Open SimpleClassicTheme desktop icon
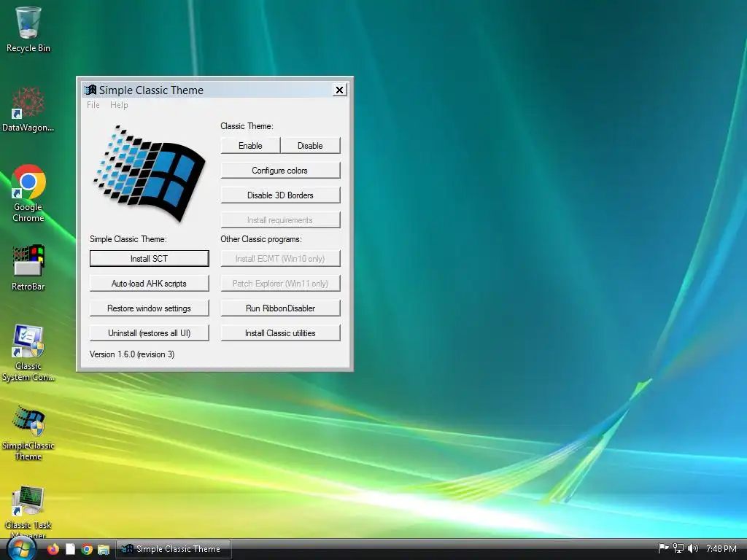This screenshot has width=747, height=560. [28, 432]
